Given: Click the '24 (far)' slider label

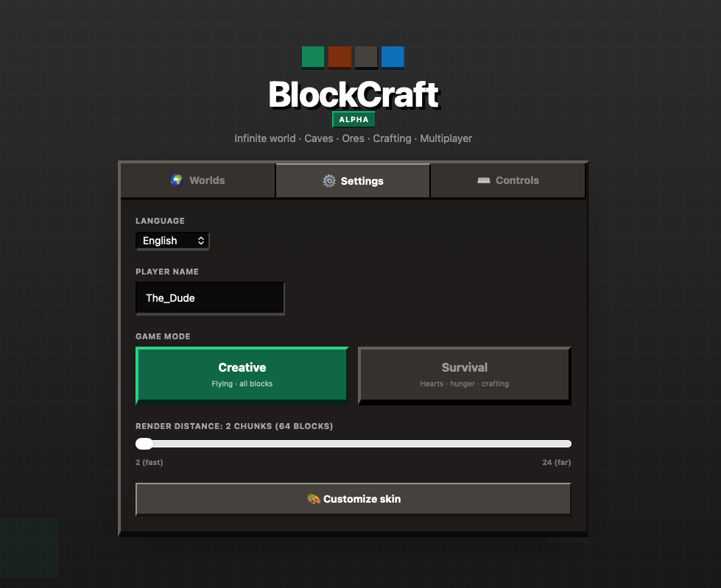Looking at the screenshot, I should (556, 462).
